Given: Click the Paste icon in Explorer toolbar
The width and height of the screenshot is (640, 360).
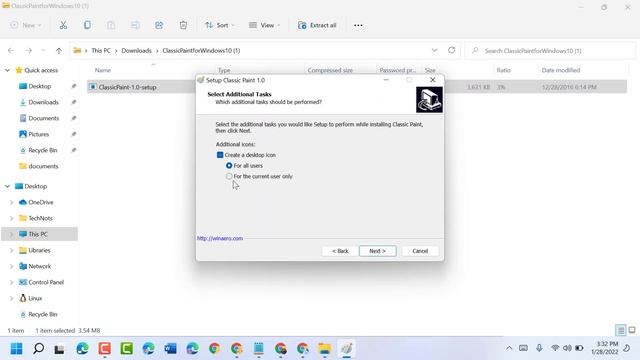Looking at the screenshot, I should [111, 25].
